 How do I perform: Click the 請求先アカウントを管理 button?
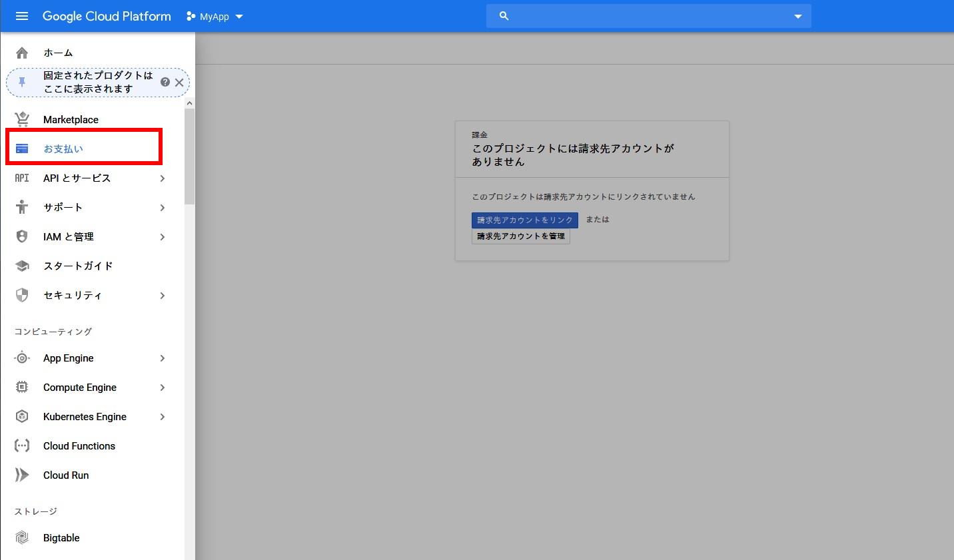[x=520, y=236]
